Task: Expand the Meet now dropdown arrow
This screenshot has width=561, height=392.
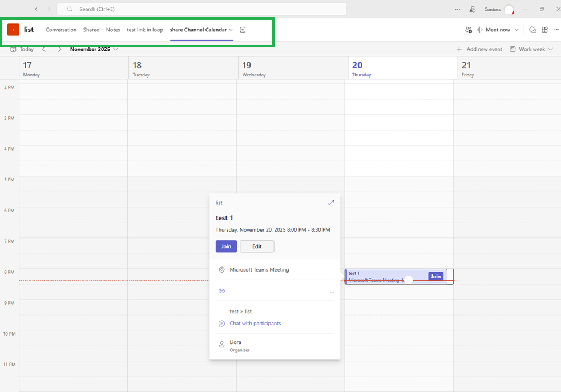Action: (516, 30)
